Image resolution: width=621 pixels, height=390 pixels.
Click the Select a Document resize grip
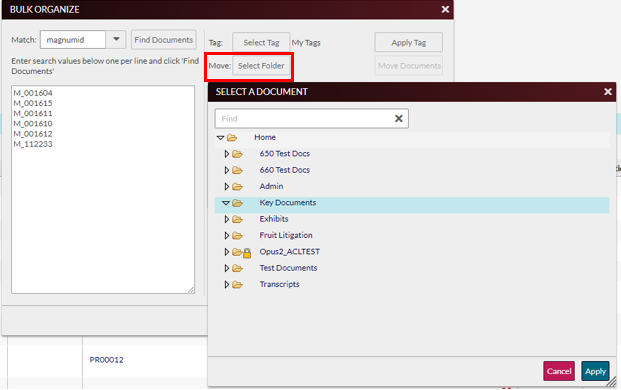point(612,382)
